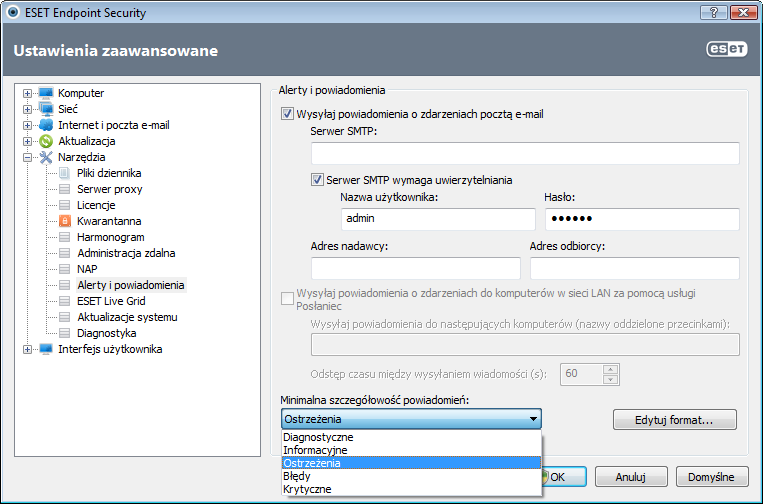Click the Licencje list icon
Viewport: 763px width, 504px height.
pos(64,205)
